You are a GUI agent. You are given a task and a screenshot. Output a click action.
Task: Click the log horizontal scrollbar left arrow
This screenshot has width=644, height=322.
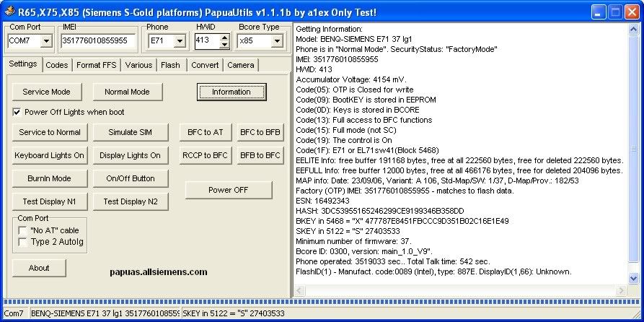pos(299,291)
